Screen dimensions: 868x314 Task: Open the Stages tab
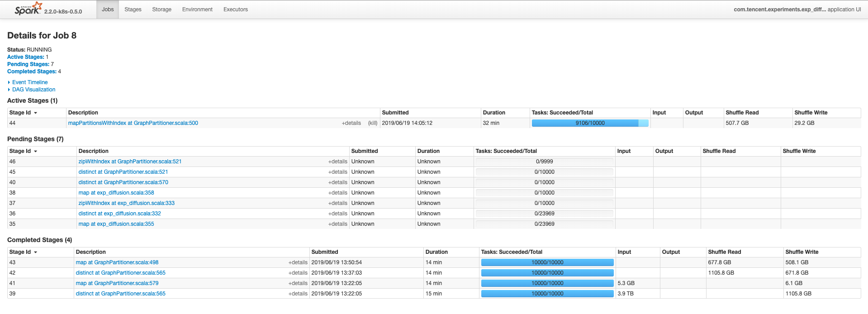pyautogui.click(x=133, y=10)
